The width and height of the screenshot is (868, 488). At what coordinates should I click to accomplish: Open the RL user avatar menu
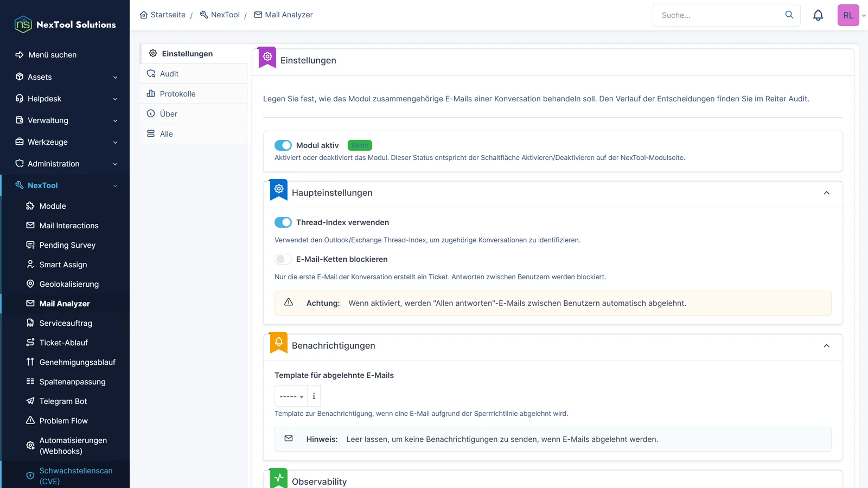click(848, 15)
